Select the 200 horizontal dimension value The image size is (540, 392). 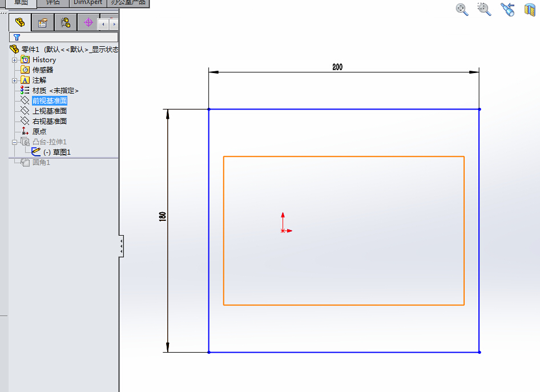[337, 67]
